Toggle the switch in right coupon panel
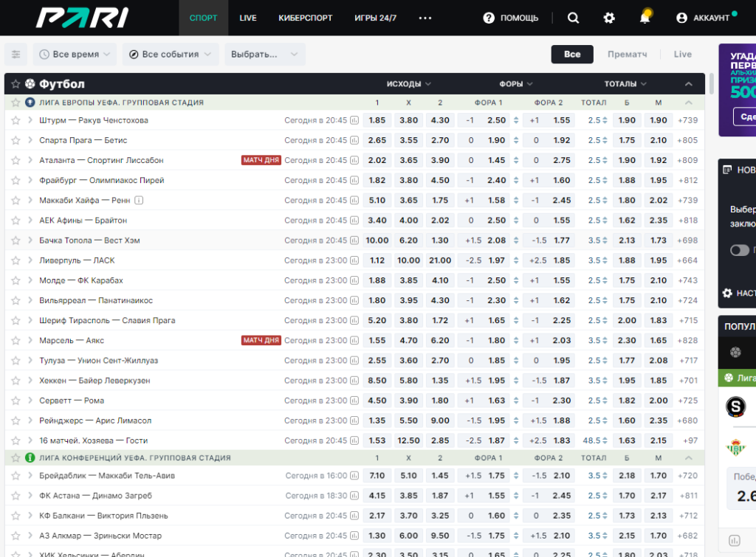The image size is (756, 557). (740, 250)
